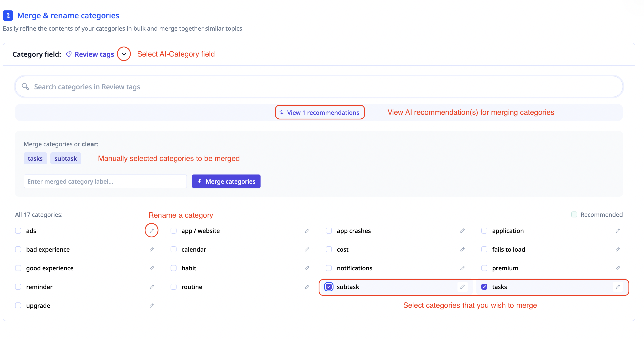Image resolution: width=644 pixels, height=339 pixels.
Task: Click the subtask tag chip
Action: (66, 158)
